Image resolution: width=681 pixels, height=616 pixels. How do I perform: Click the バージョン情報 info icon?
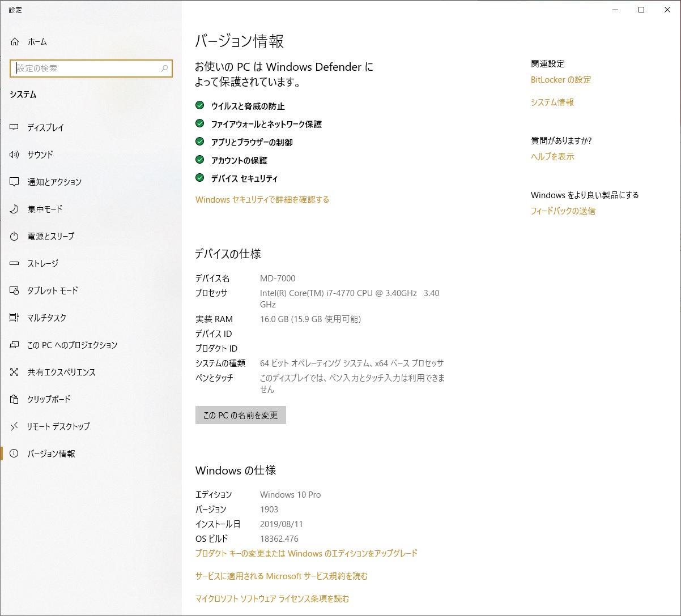[15, 454]
